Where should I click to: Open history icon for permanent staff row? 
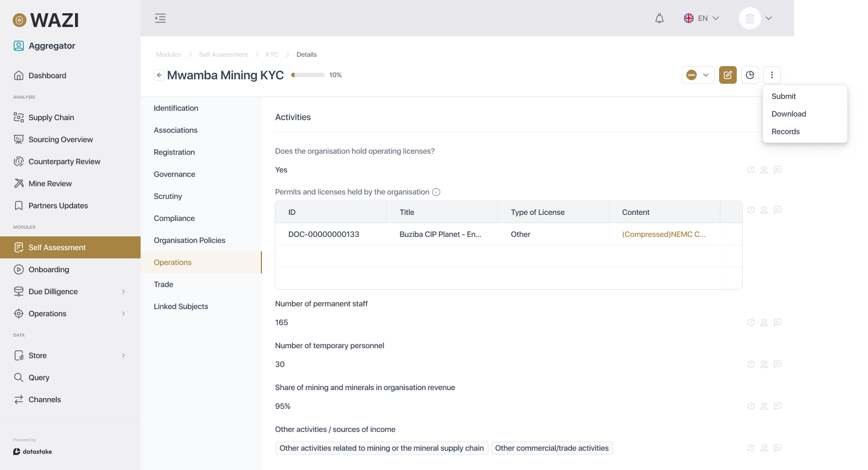(751, 322)
